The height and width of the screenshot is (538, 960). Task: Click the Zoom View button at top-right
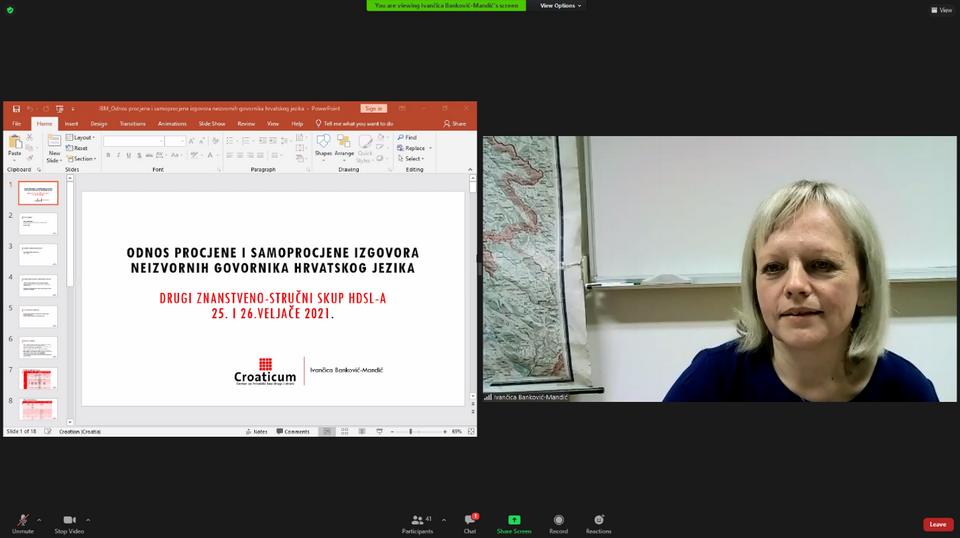(x=942, y=10)
